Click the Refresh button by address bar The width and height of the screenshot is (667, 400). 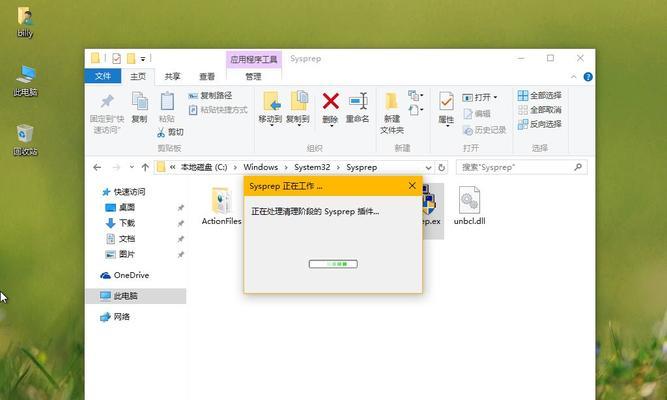coord(442,167)
